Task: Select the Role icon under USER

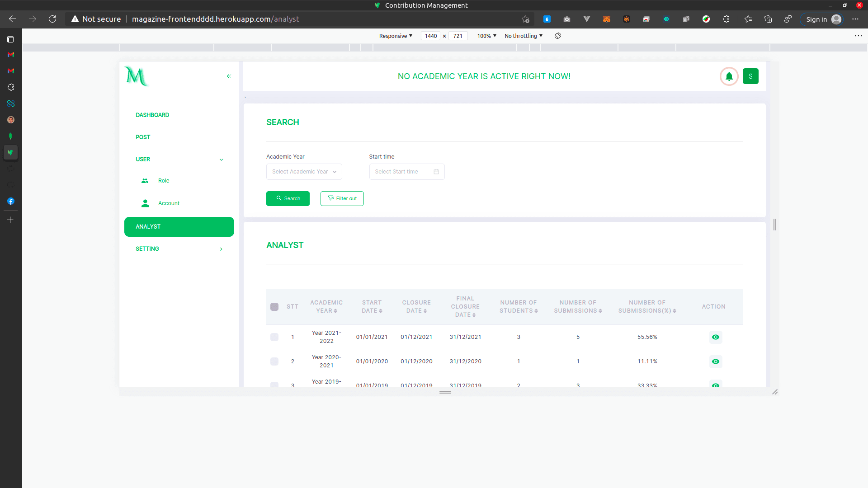Action: tap(145, 181)
